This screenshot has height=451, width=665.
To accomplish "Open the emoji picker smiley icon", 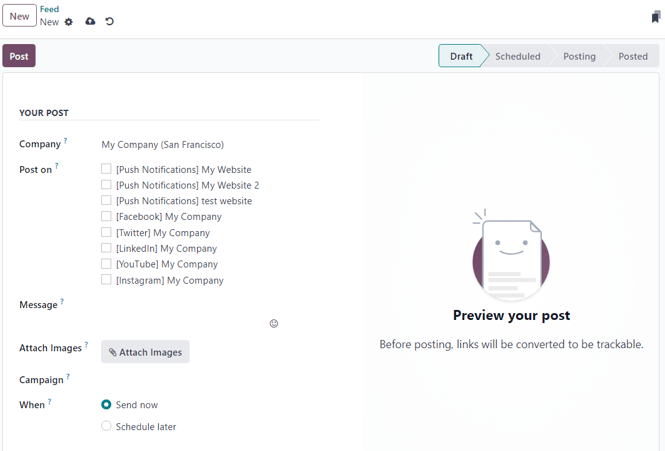I will coord(274,323).
